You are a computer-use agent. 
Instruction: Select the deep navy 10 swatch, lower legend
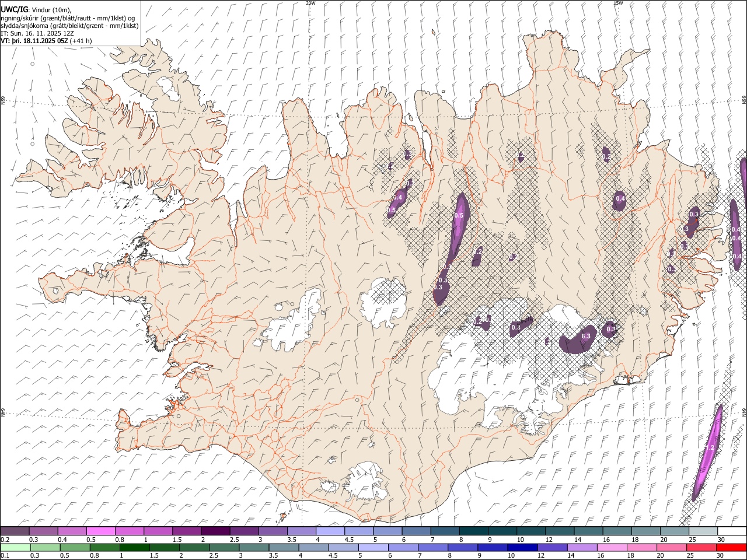click(522, 547)
